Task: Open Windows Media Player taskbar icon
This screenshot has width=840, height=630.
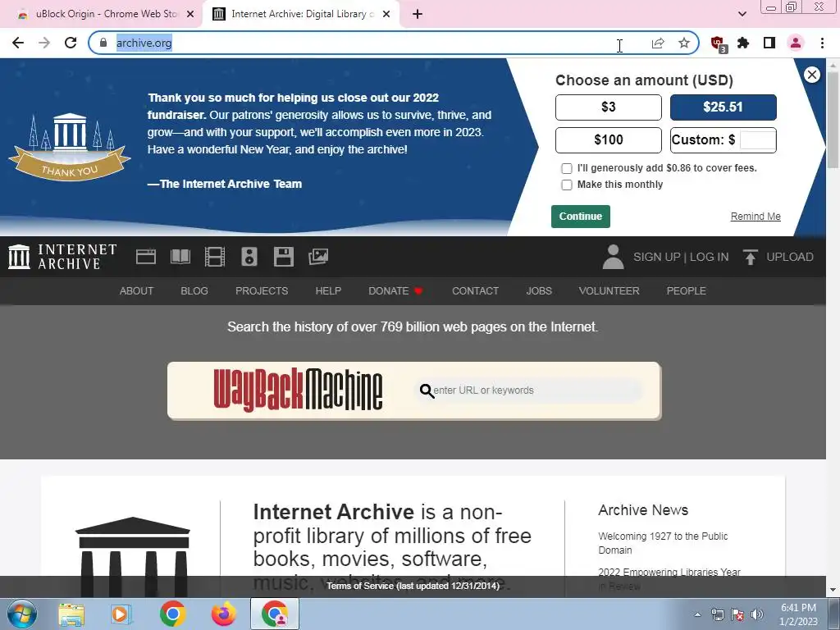Action: pyautogui.click(x=121, y=614)
